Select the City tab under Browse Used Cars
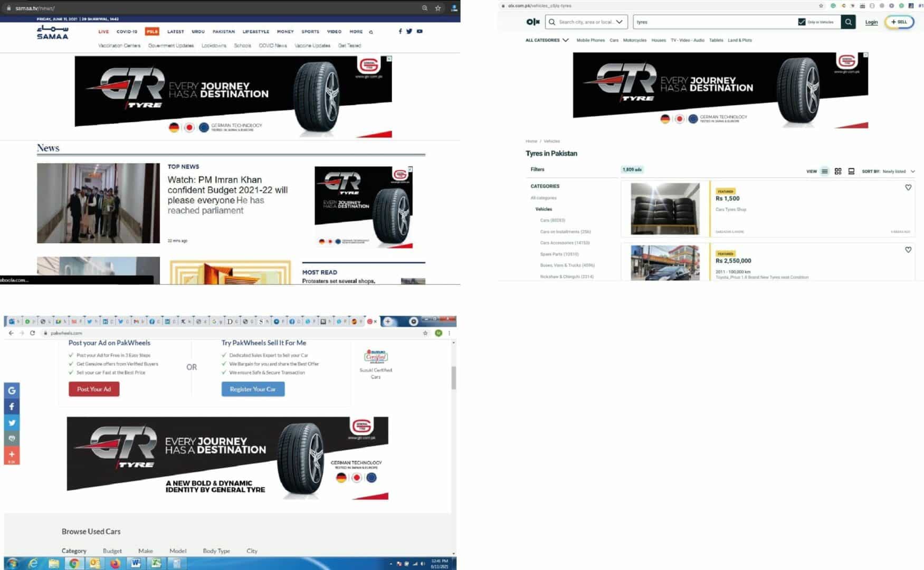The image size is (924, 570). pos(252,551)
